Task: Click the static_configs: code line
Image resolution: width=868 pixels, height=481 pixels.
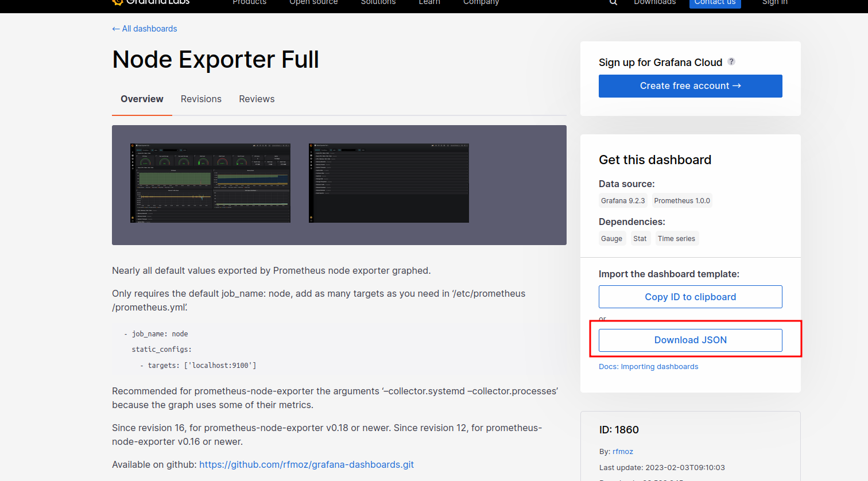Action: click(x=161, y=350)
